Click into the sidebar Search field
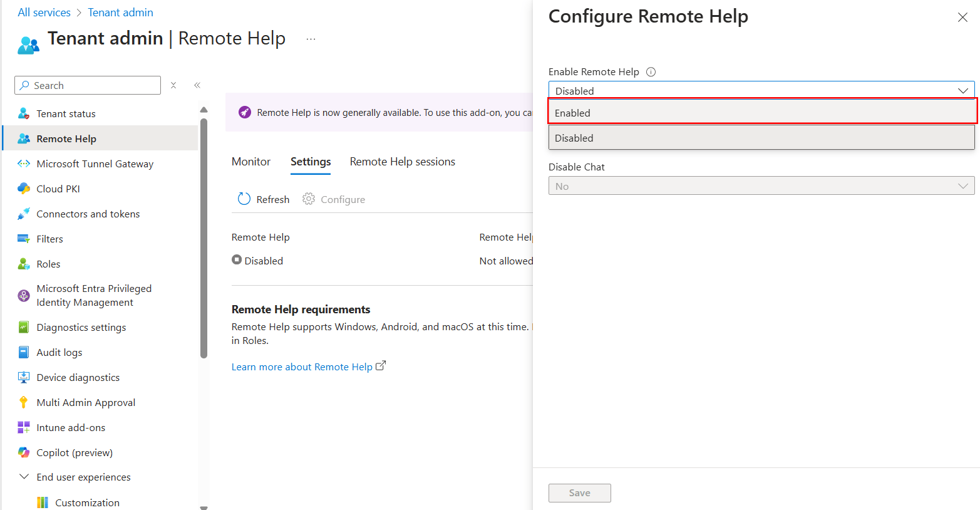This screenshot has height=510, width=980. pyautogui.click(x=88, y=85)
